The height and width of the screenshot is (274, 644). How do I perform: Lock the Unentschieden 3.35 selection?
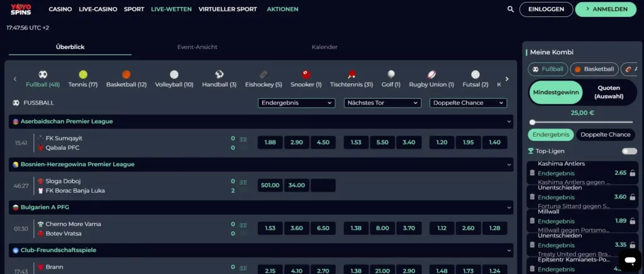tap(633, 244)
